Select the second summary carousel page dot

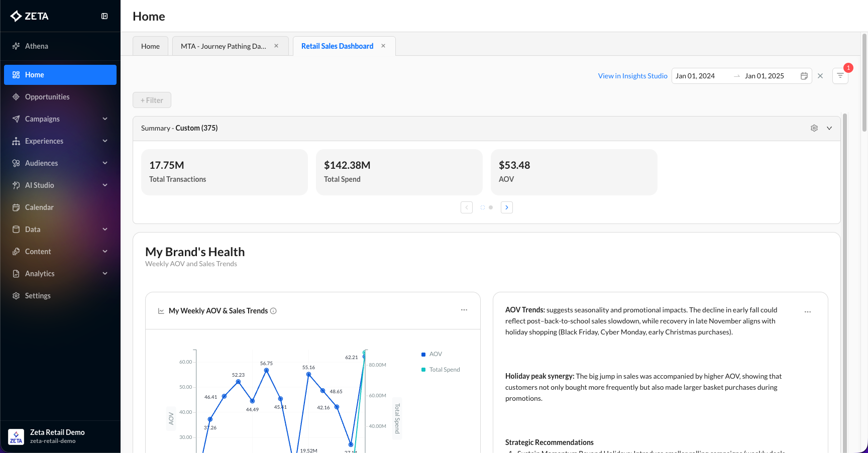[x=491, y=207]
